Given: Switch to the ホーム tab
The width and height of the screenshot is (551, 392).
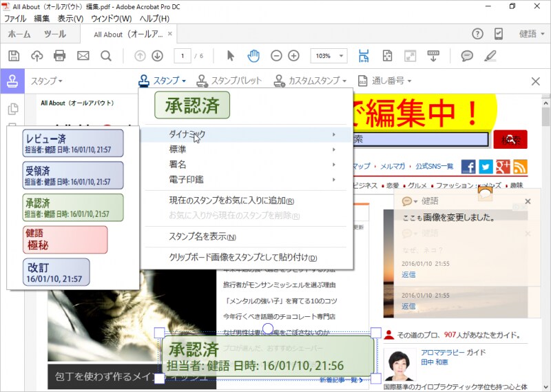Looking at the screenshot, I should (x=19, y=34).
